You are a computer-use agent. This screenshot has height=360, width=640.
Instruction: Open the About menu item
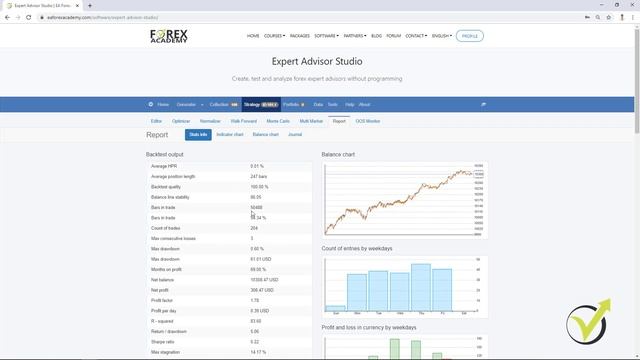pyautogui.click(x=364, y=104)
